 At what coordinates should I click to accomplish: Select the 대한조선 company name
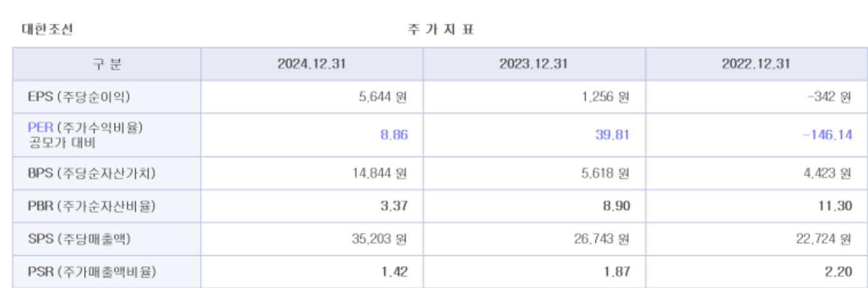pos(47,30)
